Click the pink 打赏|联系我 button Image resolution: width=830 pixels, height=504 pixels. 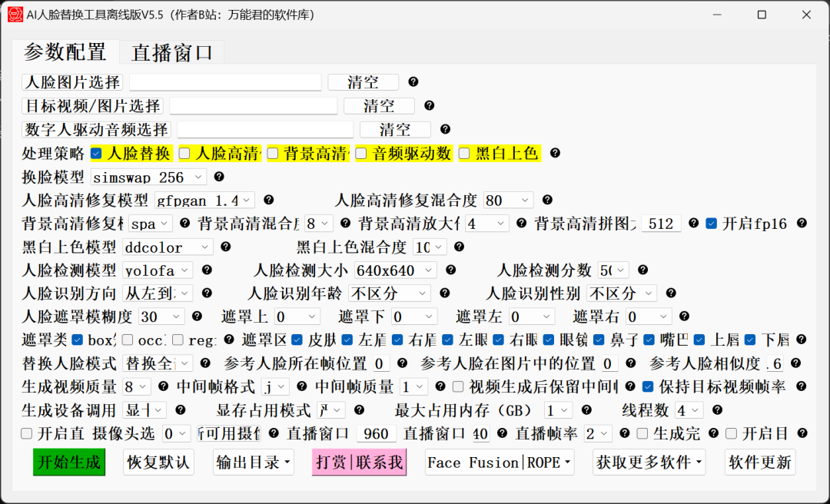[x=360, y=463]
